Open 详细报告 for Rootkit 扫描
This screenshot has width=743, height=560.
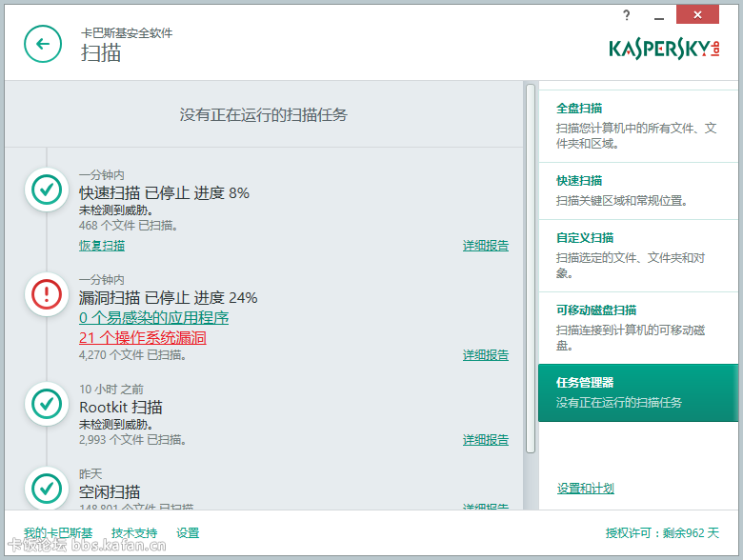(486, 440)
